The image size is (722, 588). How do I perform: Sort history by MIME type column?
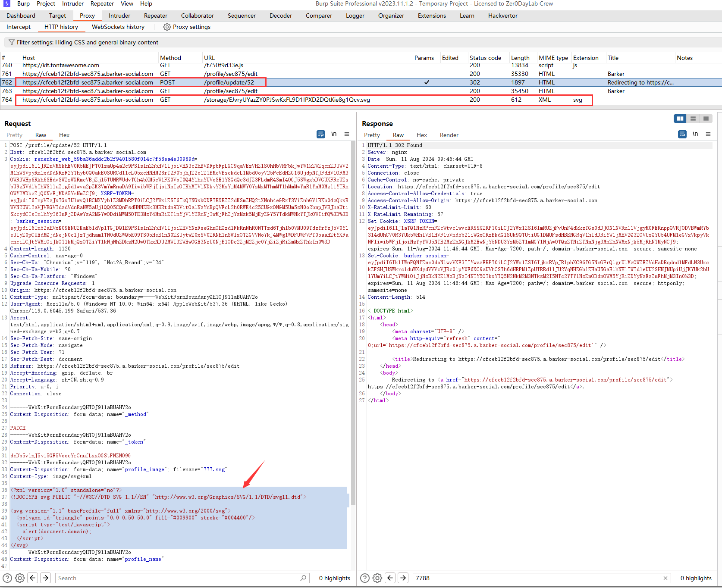tap(553, 58)
